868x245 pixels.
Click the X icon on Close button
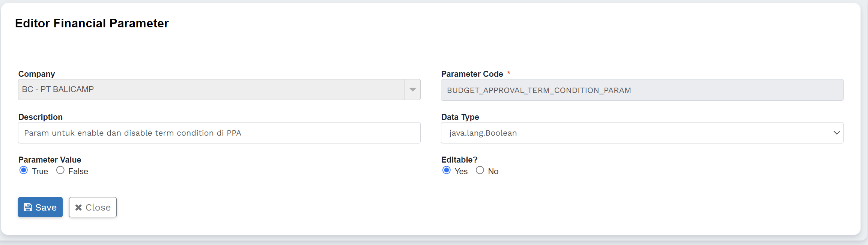click(78, 207)
